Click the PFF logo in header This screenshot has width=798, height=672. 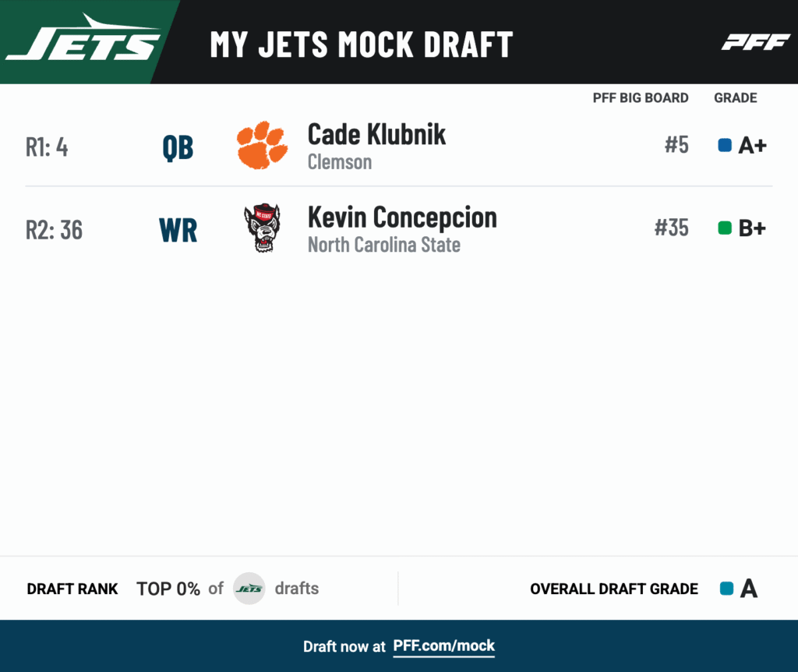point(756,42)
